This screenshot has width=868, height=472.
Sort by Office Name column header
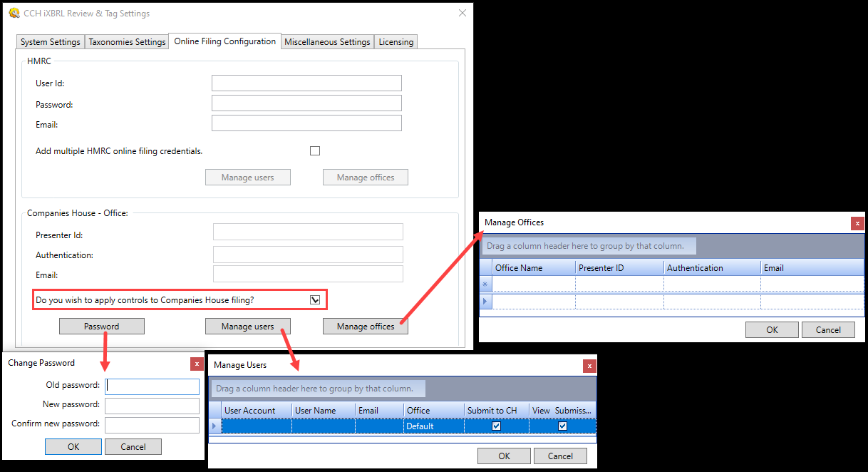pos(534,268)
